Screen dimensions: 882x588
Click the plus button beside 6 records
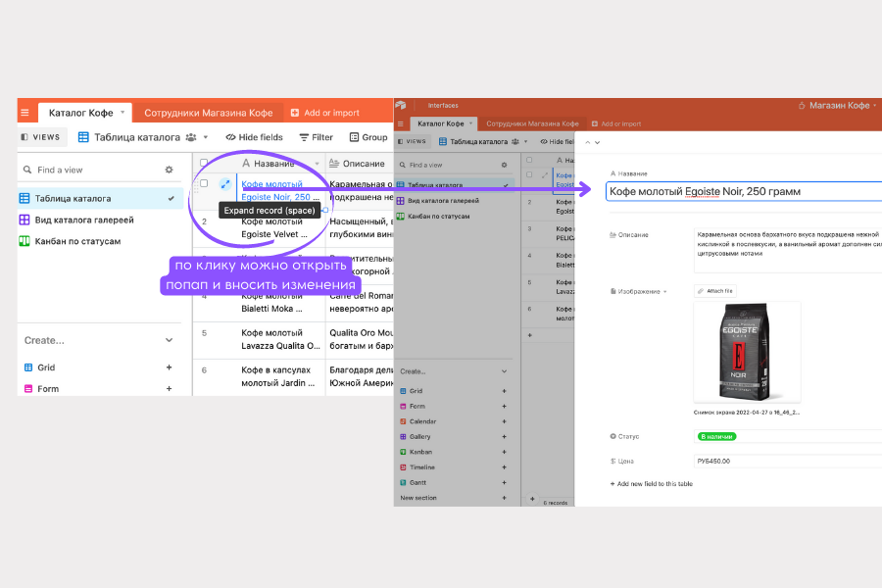(x=532, y=499)
